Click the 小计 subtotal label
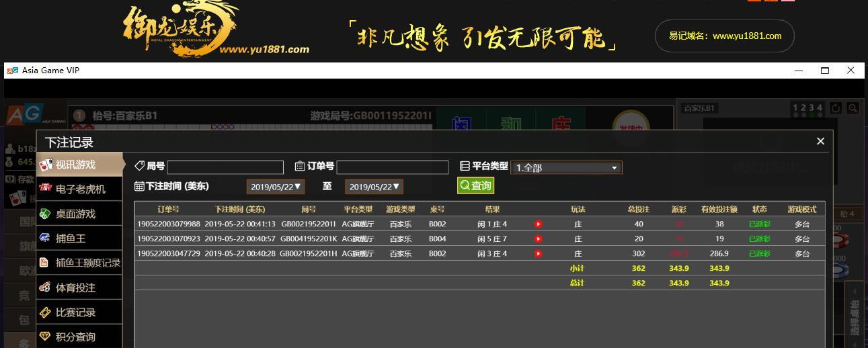 [577, 268]
